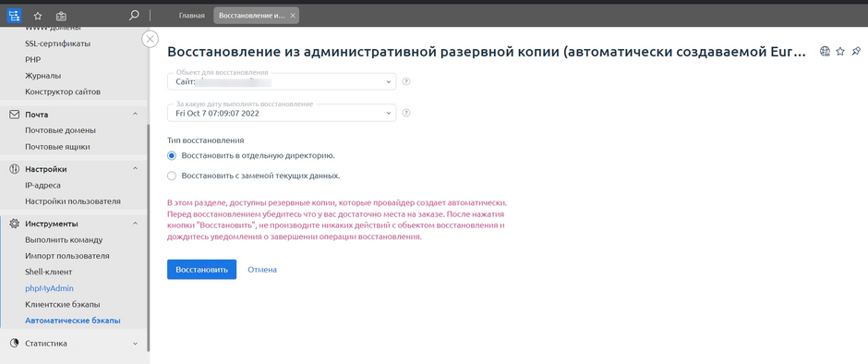Click the Тип восстановления label

point(205,140)
